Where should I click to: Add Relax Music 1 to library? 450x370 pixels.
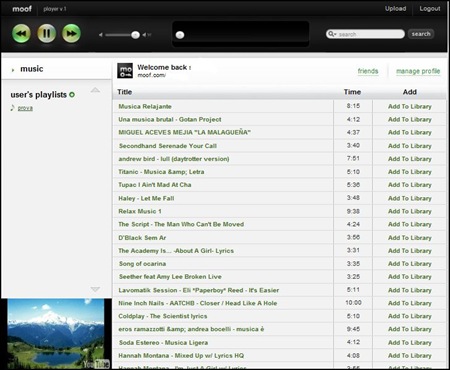click(410, 211)
